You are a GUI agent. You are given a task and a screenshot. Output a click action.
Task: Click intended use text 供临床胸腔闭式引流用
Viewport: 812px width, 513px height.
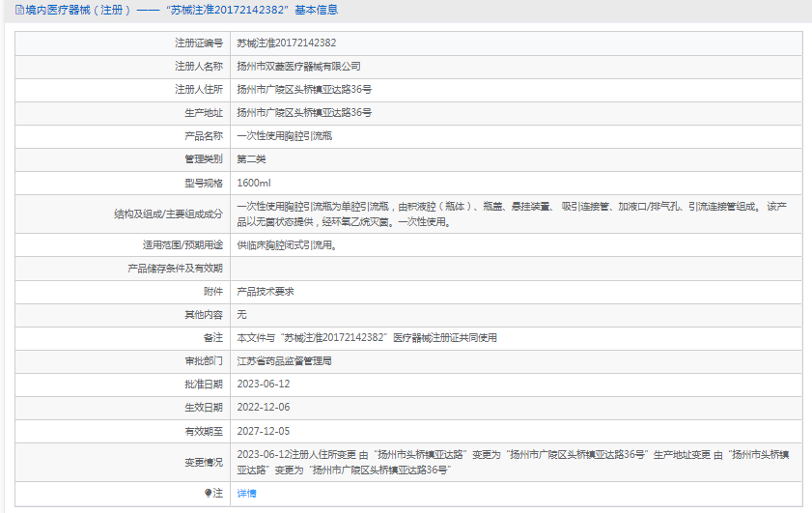287,245
